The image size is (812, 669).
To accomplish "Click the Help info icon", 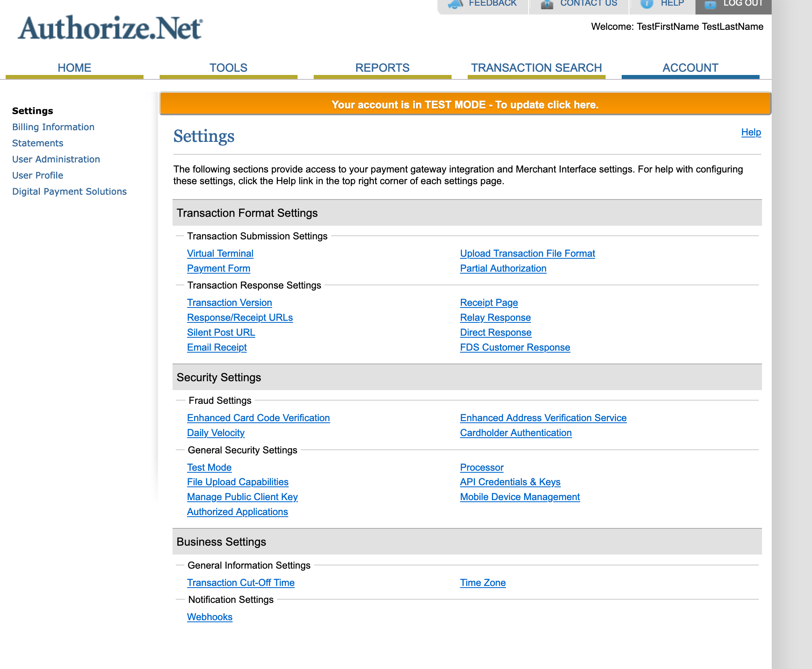I will 647,4.
